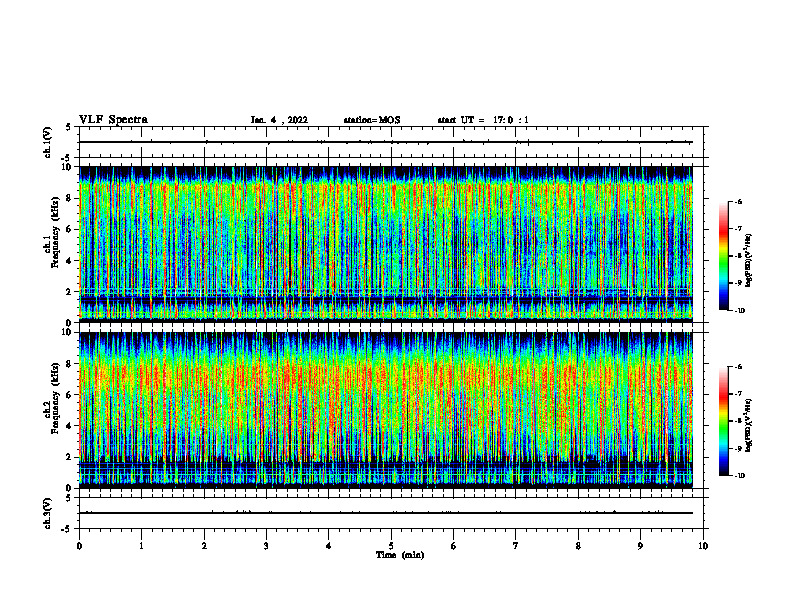
Task: Click the time axis tick label "9"
Action: coord(640,545)
